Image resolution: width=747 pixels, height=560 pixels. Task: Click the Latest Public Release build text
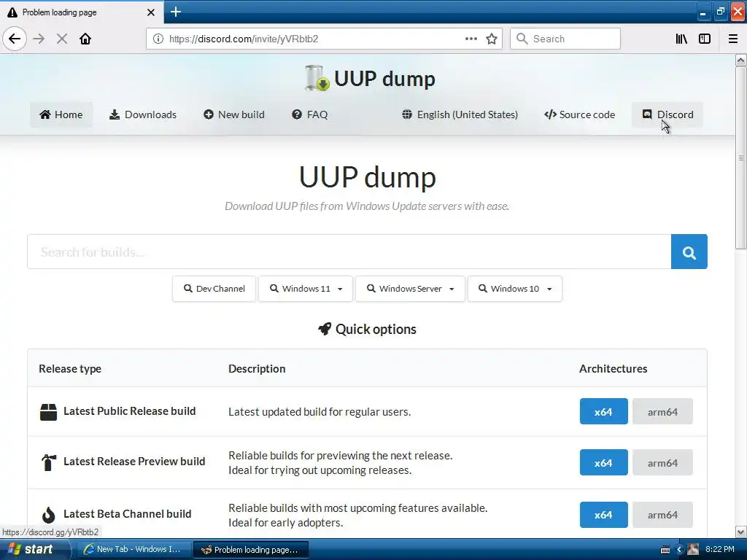(x=130, y=411)
